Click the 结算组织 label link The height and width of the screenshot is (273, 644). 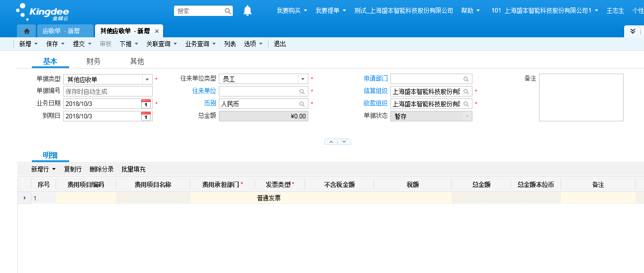[375, 91]
